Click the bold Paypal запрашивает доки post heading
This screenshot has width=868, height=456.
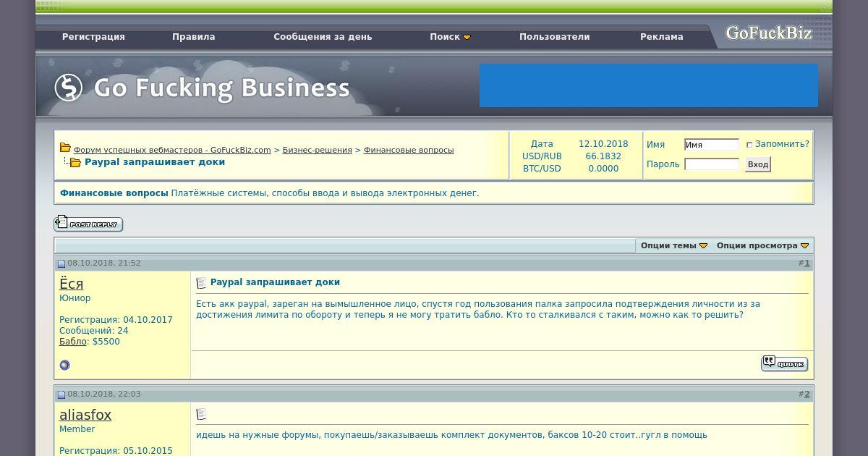tap(275, 282)
